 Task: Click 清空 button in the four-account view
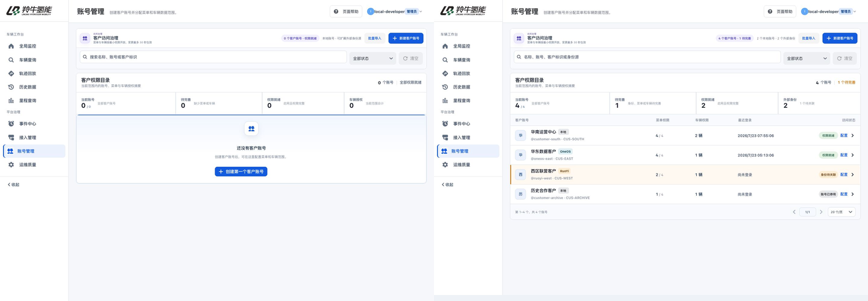pyautogui.click(x=844, y=58)
